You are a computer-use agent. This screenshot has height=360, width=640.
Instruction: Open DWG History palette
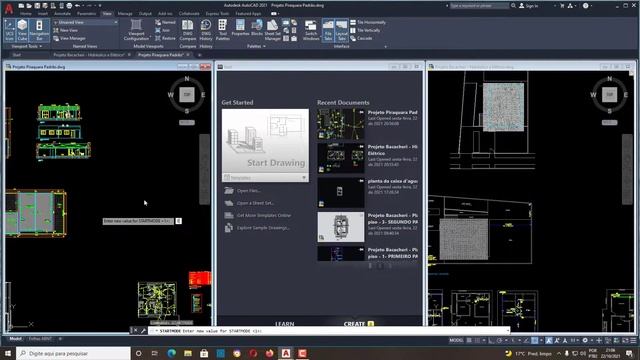click(206, 30)
